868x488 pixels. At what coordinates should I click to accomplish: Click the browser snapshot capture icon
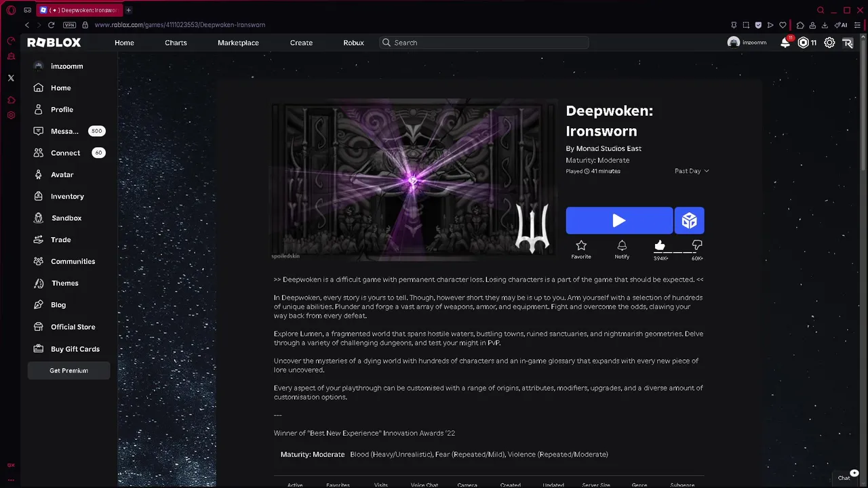(745, 25)
